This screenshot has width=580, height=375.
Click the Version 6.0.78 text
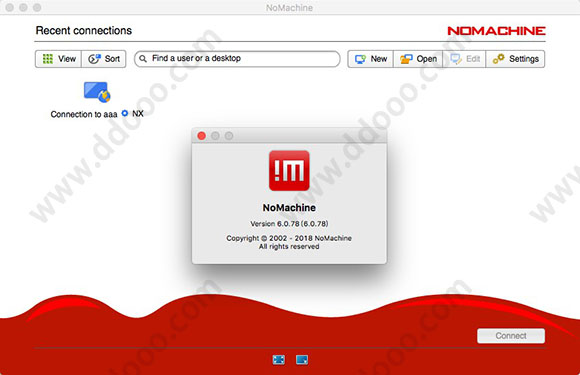click(289, 224)
